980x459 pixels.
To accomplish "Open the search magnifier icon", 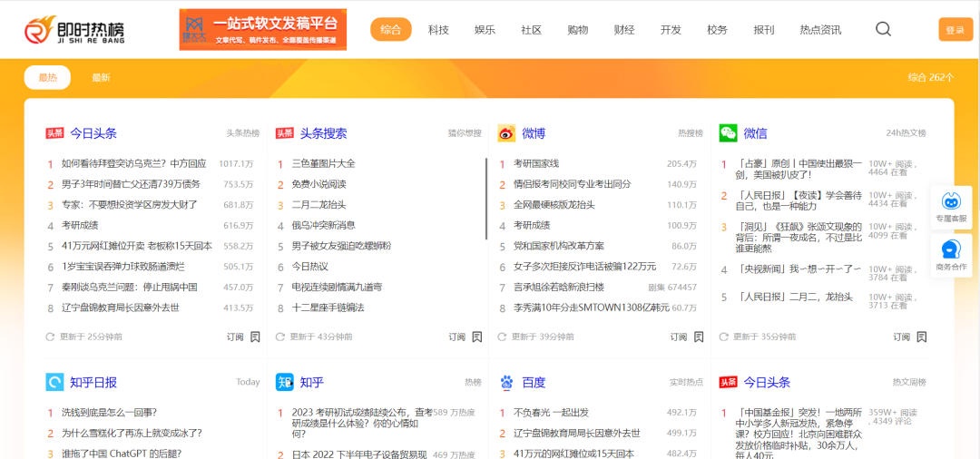I will [883, 29].
